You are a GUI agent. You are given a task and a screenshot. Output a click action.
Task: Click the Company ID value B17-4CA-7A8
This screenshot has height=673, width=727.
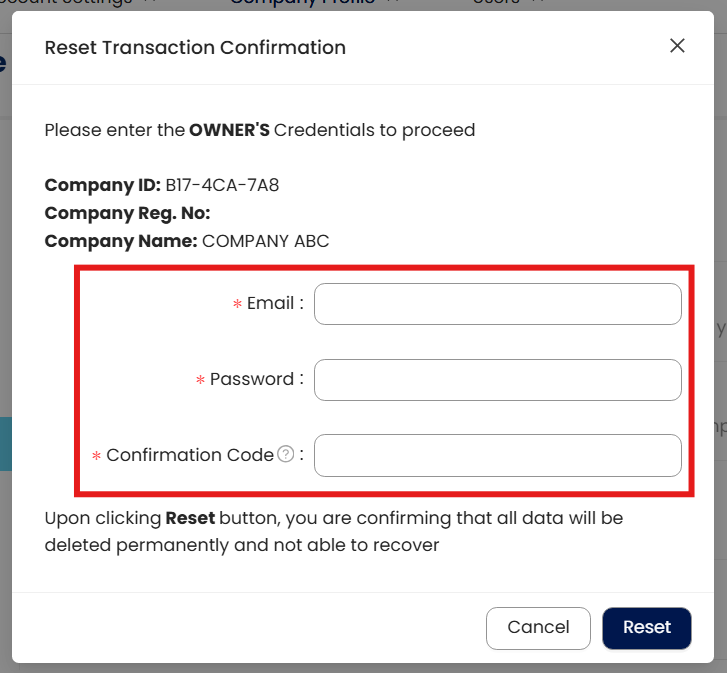222,185
